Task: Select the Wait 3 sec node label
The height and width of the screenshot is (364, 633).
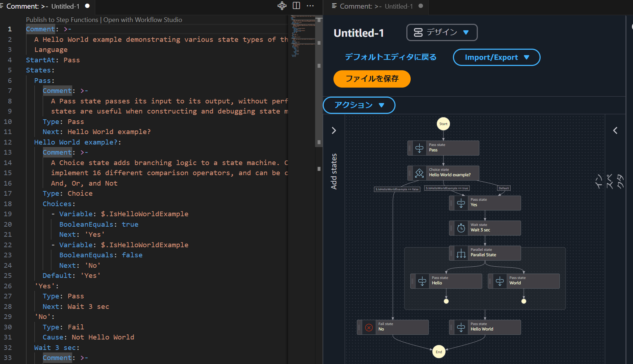Action: click(x=480, y=230)
